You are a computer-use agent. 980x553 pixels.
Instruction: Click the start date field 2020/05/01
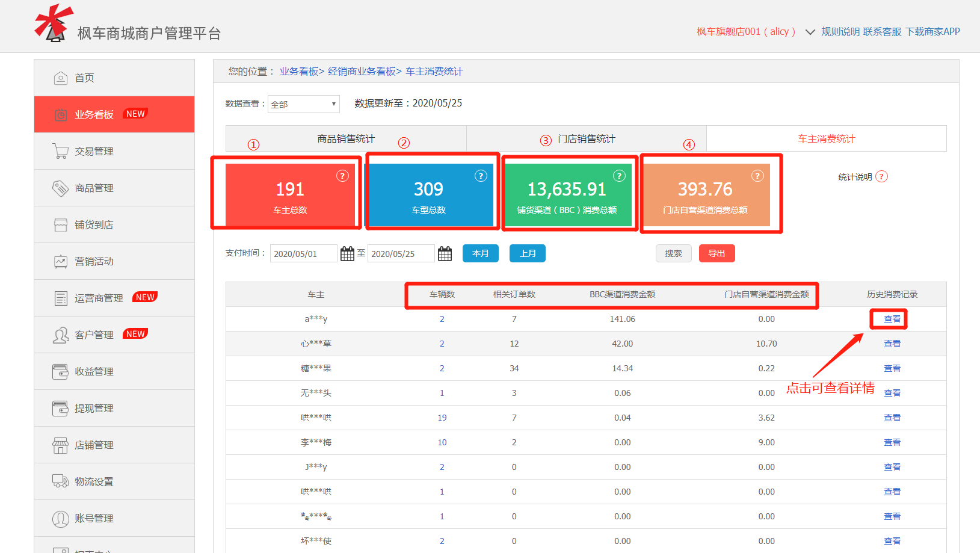pos(303,254)
